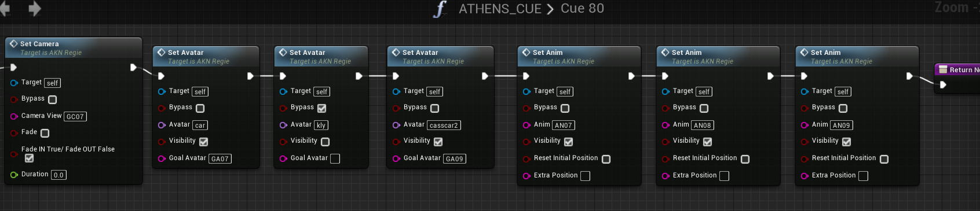Click the forward navigation arrow icon
Image resolution: width=980 pixels, height=211 pixels.
point(35,9)
